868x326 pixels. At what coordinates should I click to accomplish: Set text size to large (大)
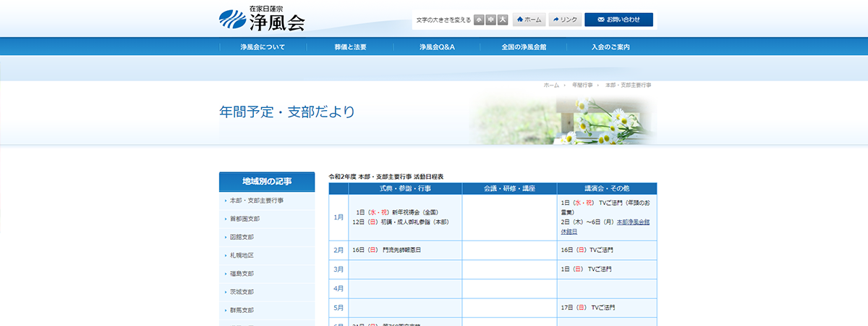coord(503,20)
